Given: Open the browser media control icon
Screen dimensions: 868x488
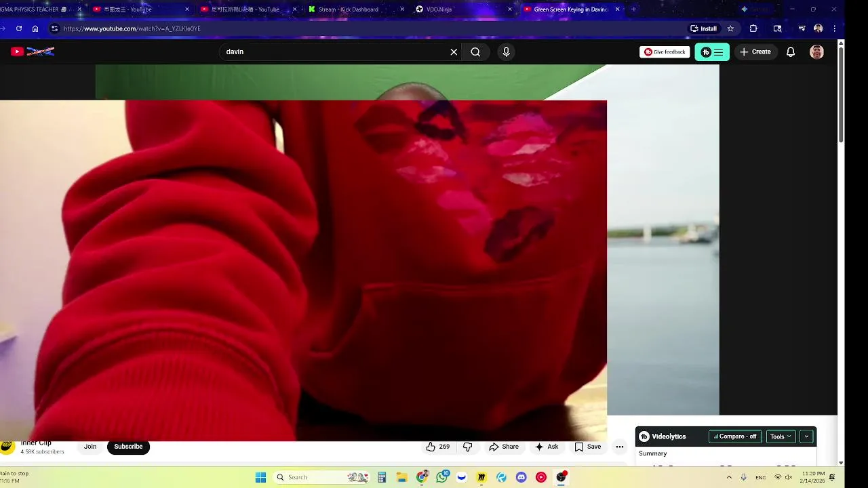Looking at the screenshot, I should [802, 28].
